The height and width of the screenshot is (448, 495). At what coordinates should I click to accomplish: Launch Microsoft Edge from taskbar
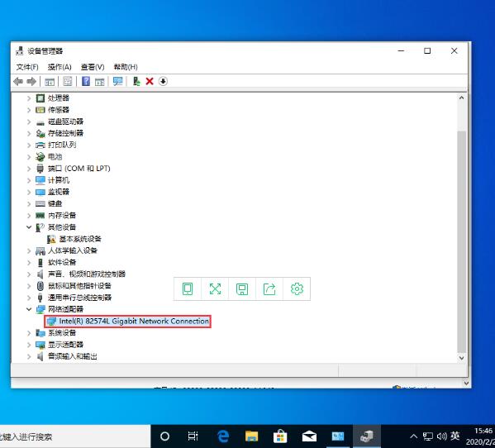click(x=223, y=436)
